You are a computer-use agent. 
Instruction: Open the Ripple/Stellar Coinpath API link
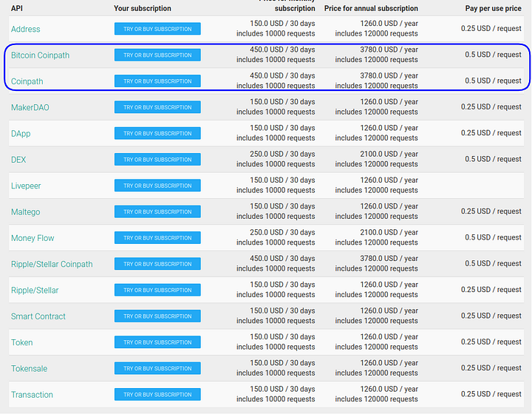point(52,265)
